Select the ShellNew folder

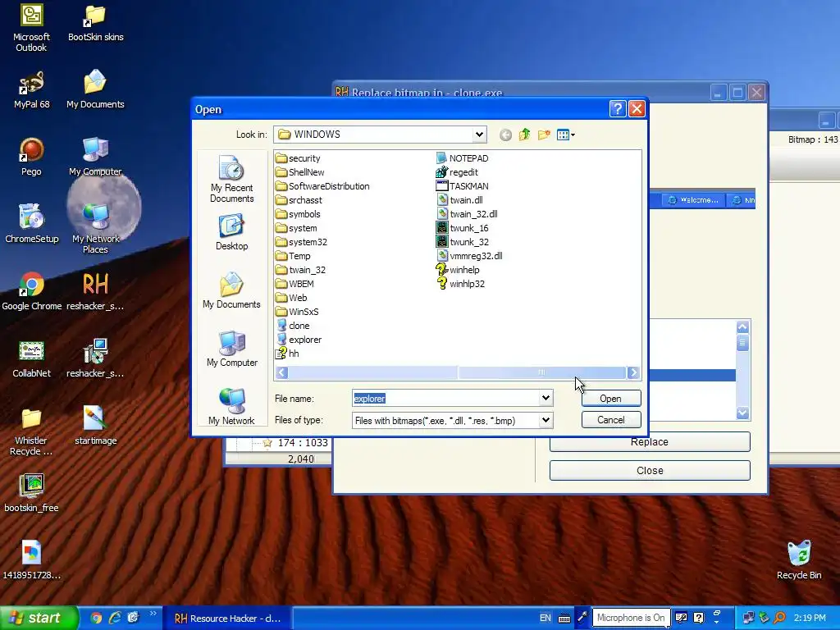(x=300, y=172)
